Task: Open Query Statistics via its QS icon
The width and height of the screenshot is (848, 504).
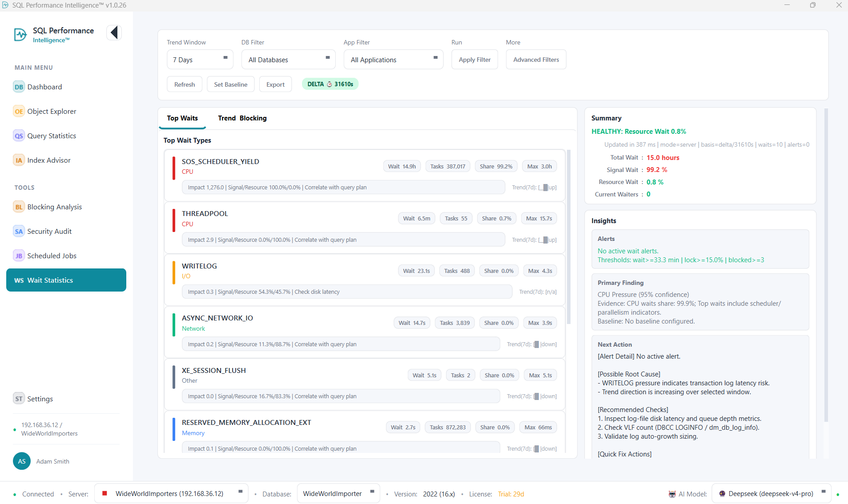Action: click(19, 136)
